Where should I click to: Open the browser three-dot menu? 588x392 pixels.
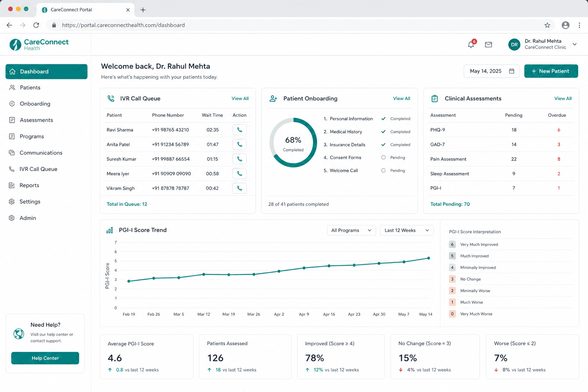579,25
